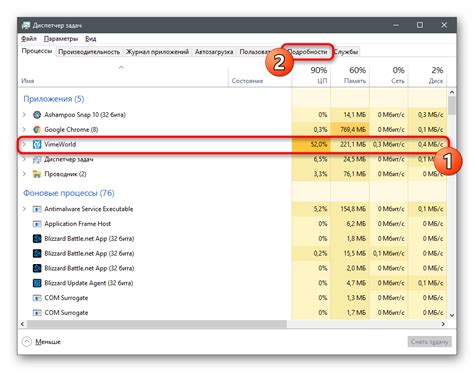This screenshot has height=372, width=474.
Task: Sort by the Состояние column header
Action: (260, 75)
